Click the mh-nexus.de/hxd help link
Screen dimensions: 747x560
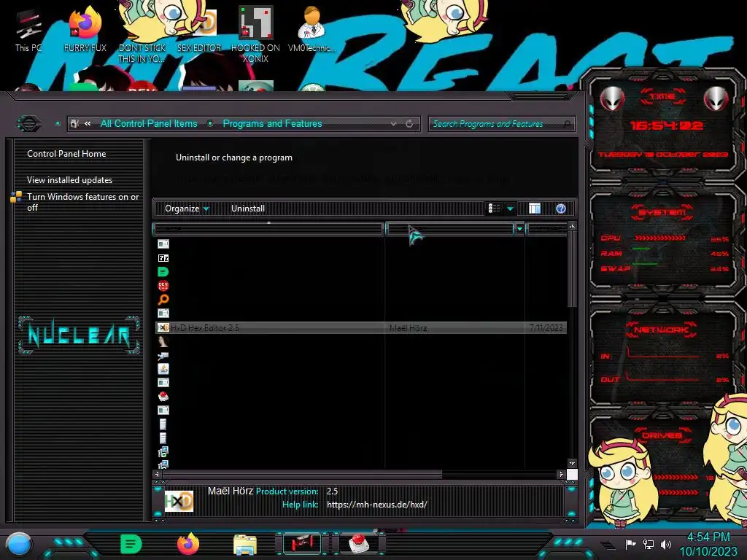tap(377, 505)
